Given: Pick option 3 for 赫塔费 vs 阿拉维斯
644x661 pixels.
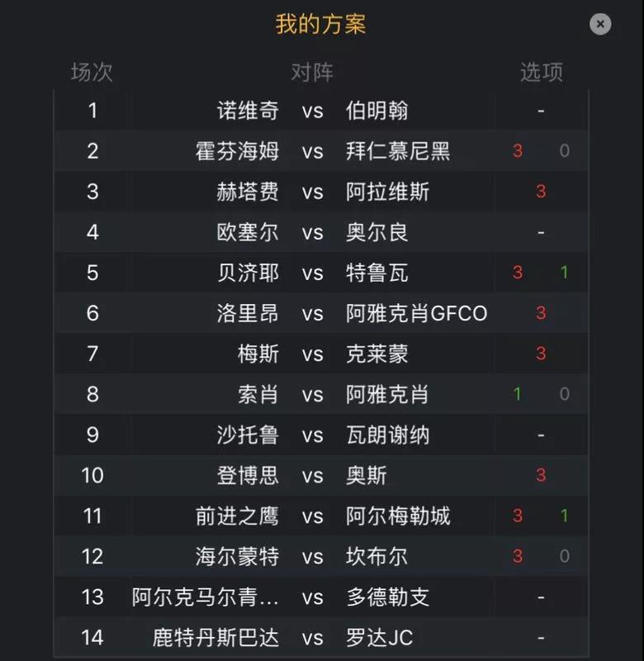Looking at the screenshot, I should point(541,192).
